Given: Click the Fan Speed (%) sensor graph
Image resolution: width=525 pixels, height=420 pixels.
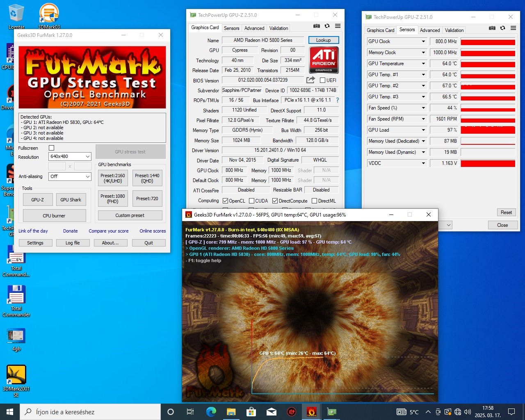Looking at the screenshot, I should point(488,108).
